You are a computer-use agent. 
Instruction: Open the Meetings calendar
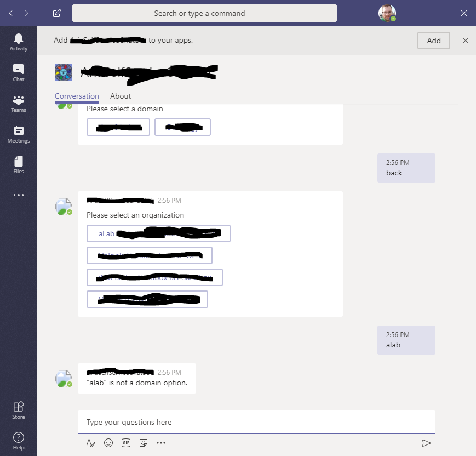tap(19, 134)
